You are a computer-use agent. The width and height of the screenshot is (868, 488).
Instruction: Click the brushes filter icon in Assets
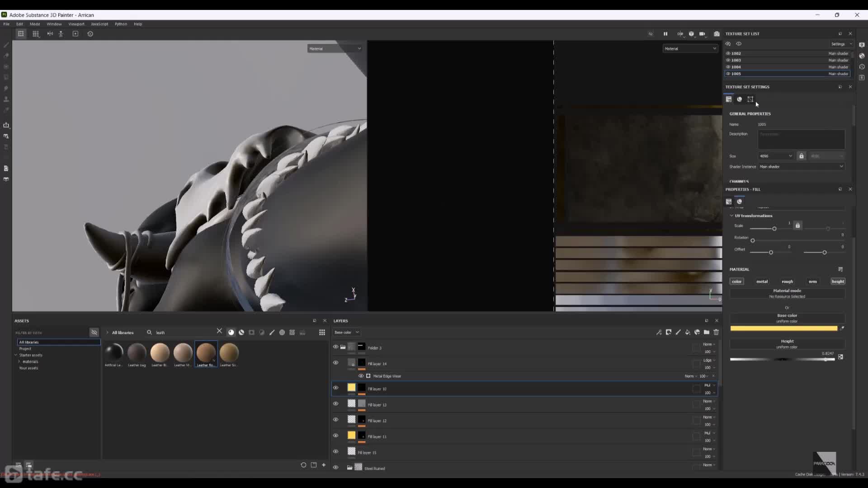(x=272, y=333)
